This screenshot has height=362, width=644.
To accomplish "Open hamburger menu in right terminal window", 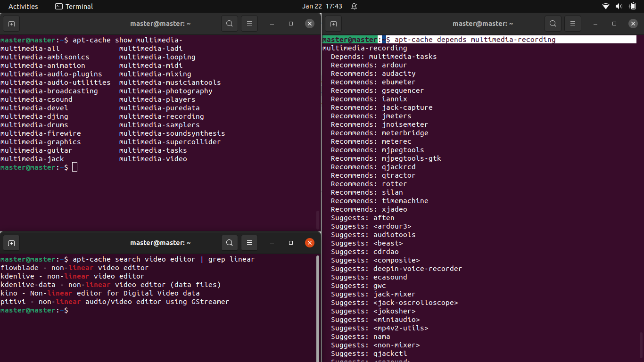I will (x=572, y=24).
